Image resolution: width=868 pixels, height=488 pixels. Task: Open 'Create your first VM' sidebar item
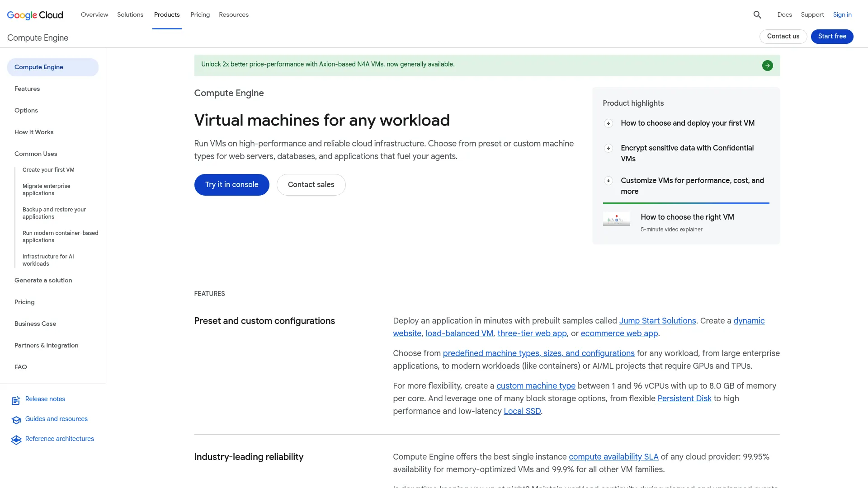48,170
